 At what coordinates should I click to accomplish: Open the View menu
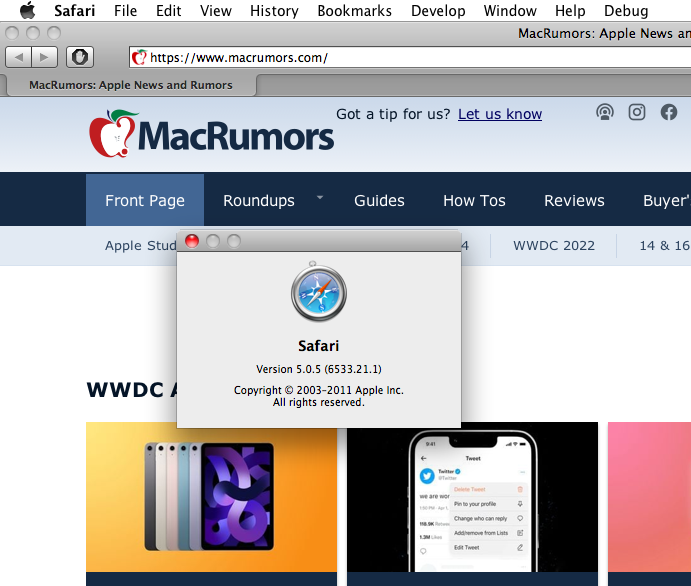(215, 11)
